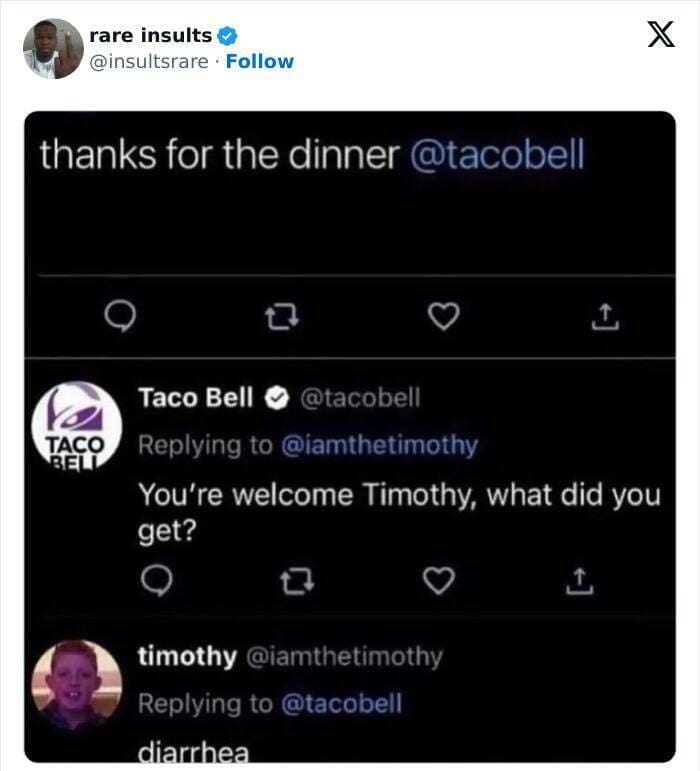The width and height of the screenshot is (700, 771).
Task: Like Taco Bell's reply tweet
Action: click(438, 581)
